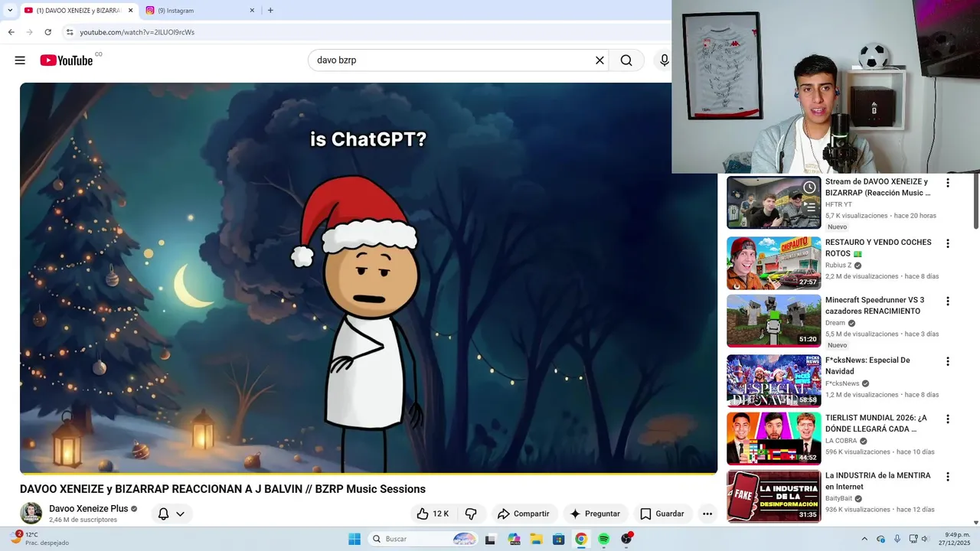Viewport: 980px width, 551px height.
Task: Click the video player area
Action: point(368,279)
